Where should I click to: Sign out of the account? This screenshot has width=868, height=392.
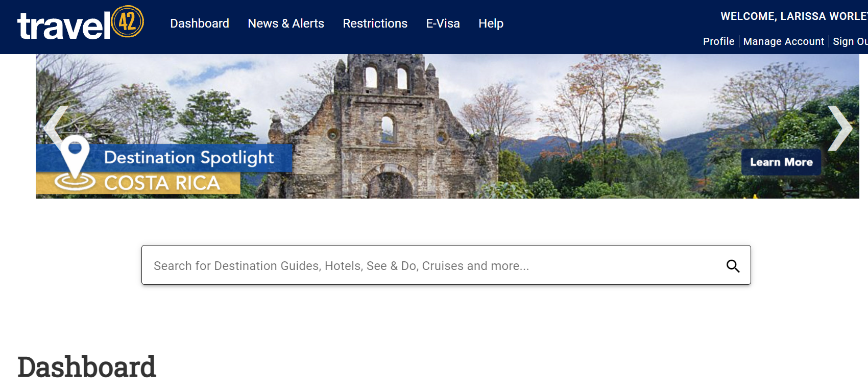pyautogui.click(x=850, y=41)
